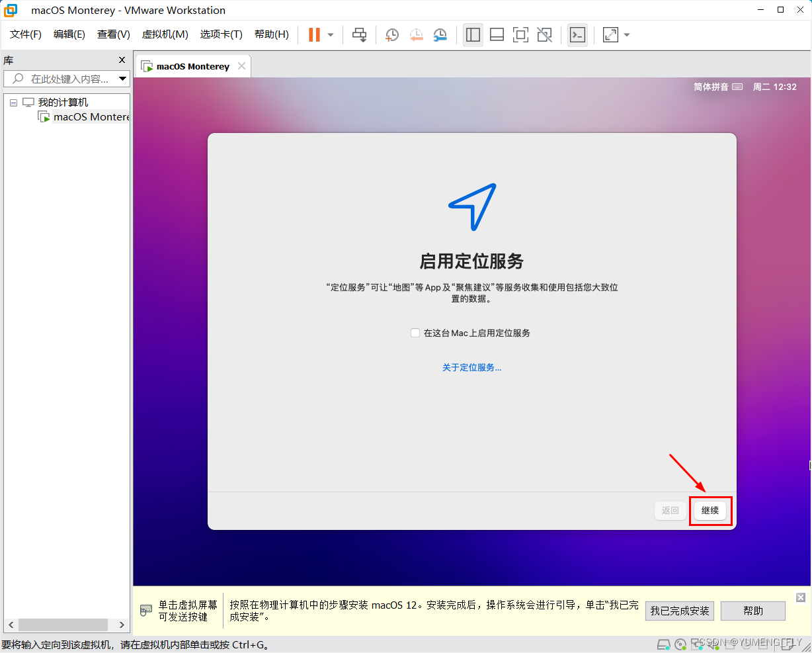Take a snapshot of this virtual machine
Viewport: 812px width, 653px height.
pyautogui.click(x=392, y=34)
